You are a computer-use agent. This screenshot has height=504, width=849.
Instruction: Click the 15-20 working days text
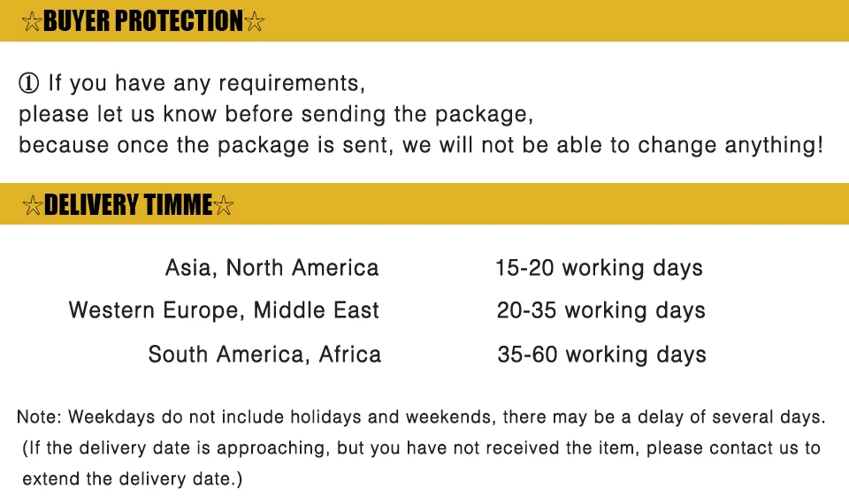[599, 268]
